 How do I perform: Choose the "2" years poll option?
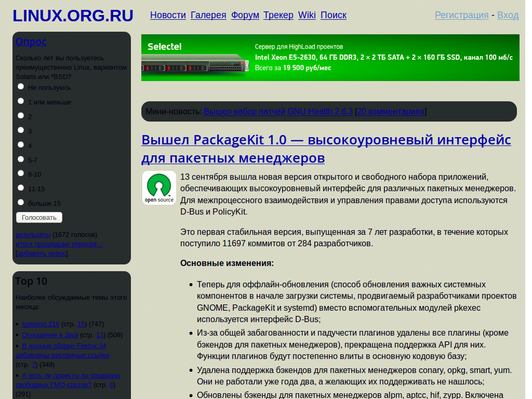(x=21, y=115)
